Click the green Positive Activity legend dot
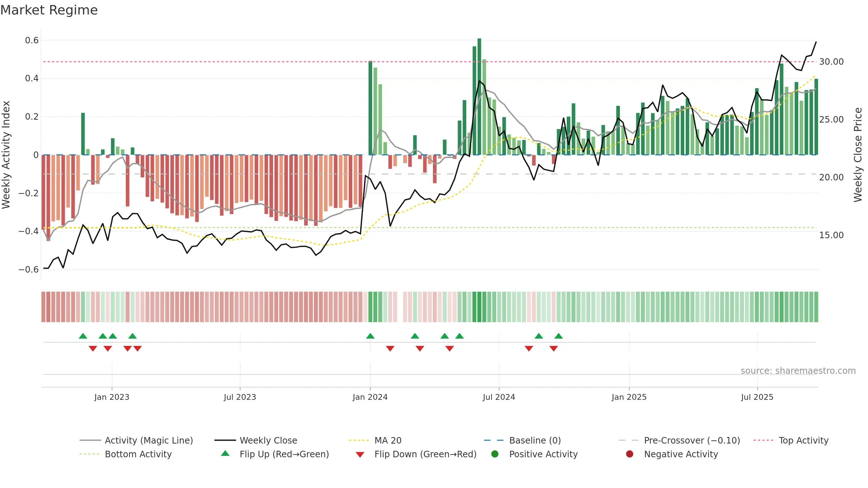This screenshot has width=868, height=488. click(x=495, y=454)
